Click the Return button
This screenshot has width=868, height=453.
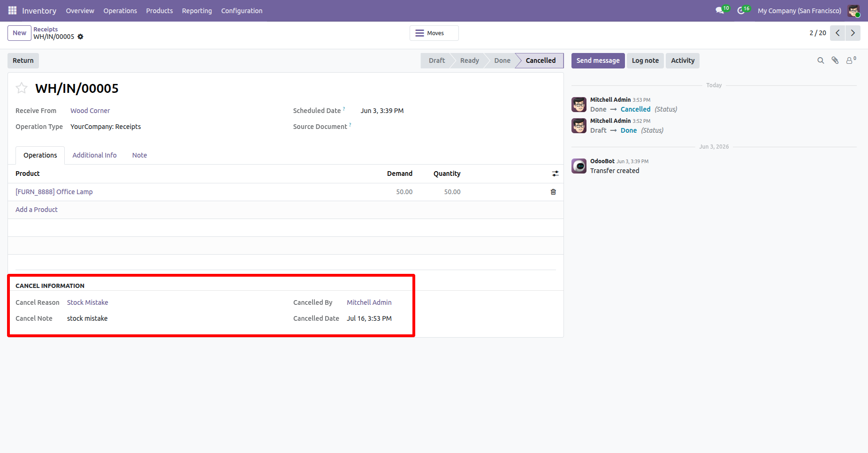tap(23, 60)
